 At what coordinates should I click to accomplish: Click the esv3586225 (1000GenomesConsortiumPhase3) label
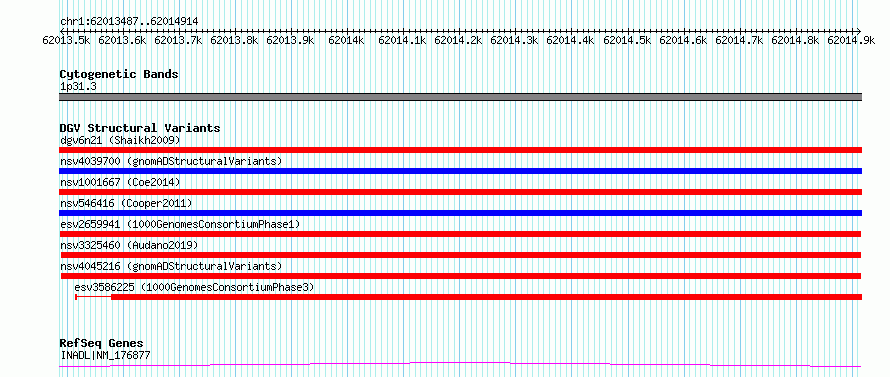click(x=194, y=287)
